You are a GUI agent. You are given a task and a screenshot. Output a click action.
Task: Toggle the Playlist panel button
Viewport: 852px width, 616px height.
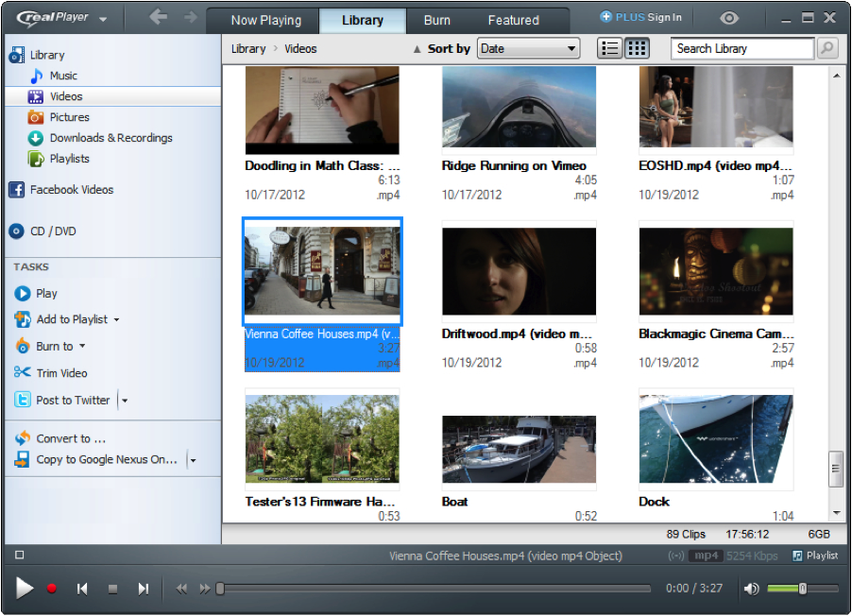(815, 556)
